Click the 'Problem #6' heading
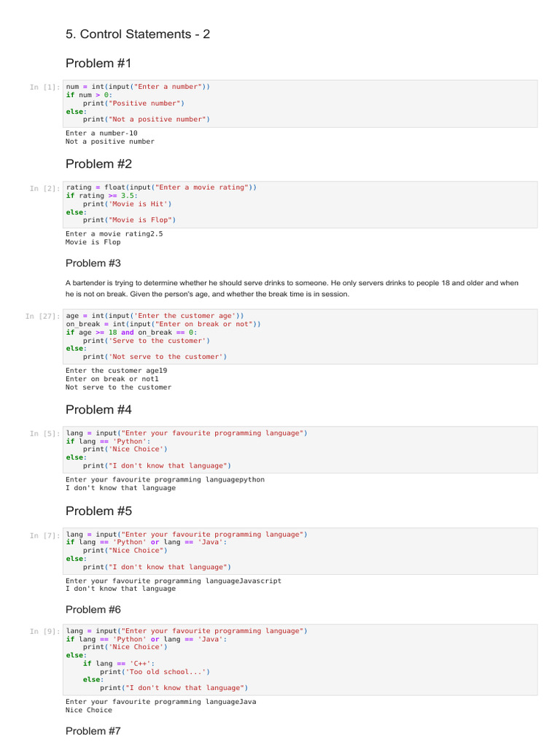Viewport: 560px width, 747px height. pyautogui.click(x=93, y=610)
